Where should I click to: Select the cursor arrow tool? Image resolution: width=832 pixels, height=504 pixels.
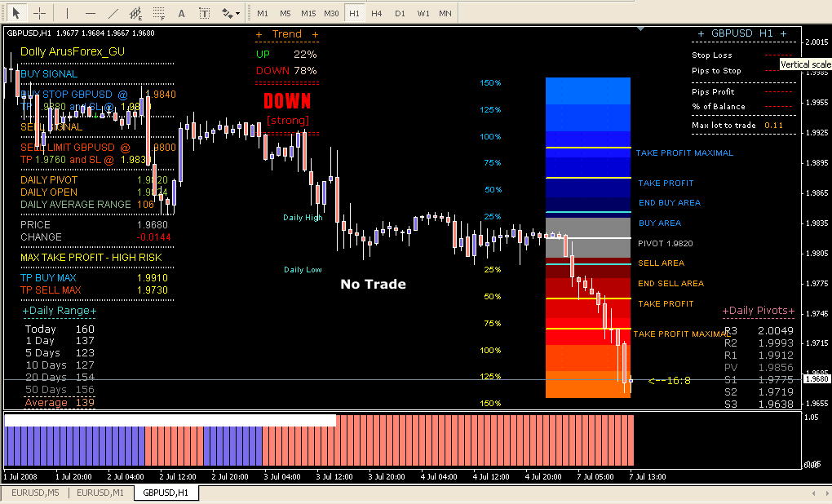[x=15, y=13]
